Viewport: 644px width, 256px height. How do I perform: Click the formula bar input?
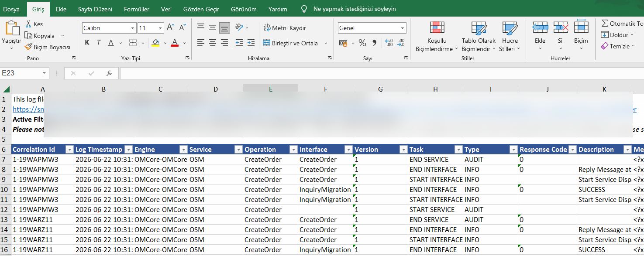[x=382, y=73]
